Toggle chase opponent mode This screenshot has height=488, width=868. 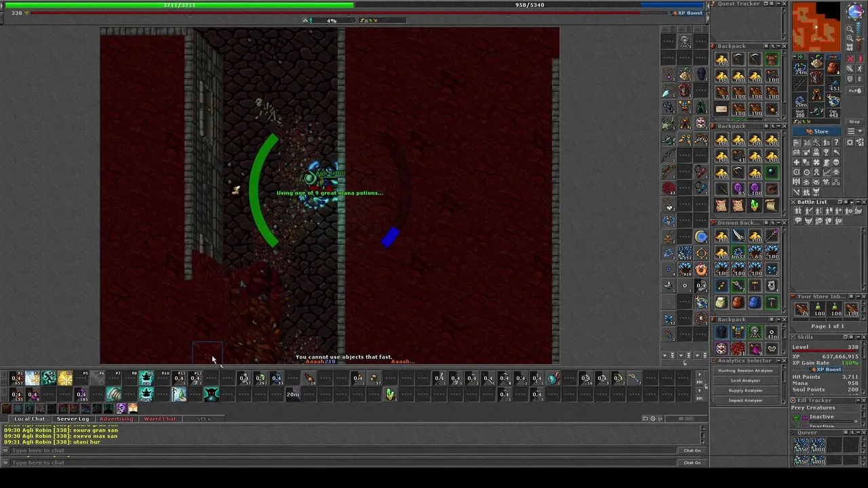[x=860, y=68]
